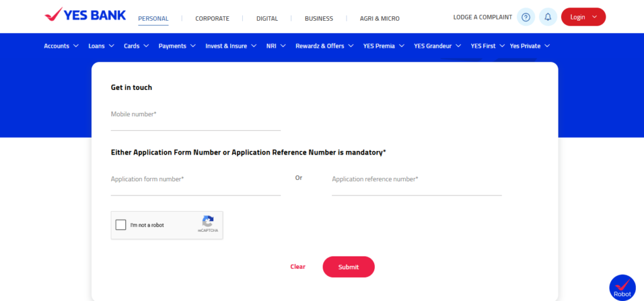Click the reCAPTCHA logo

(x=208, y=222)
